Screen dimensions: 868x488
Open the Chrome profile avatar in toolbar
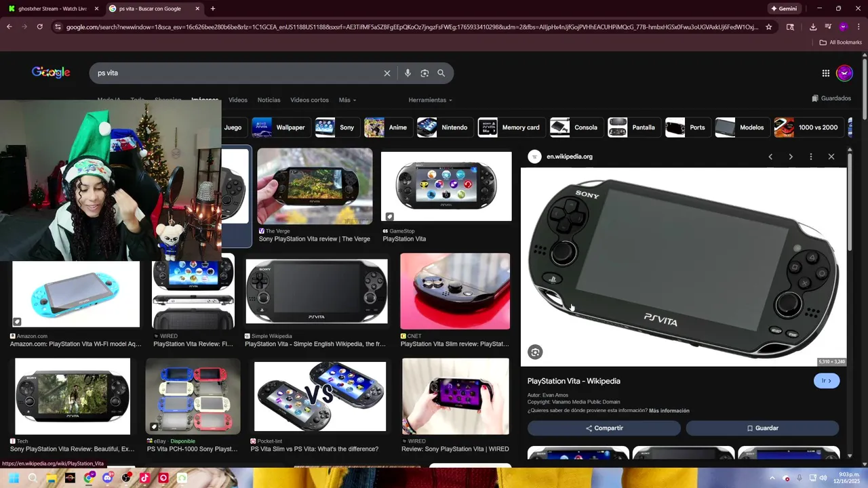843,27
